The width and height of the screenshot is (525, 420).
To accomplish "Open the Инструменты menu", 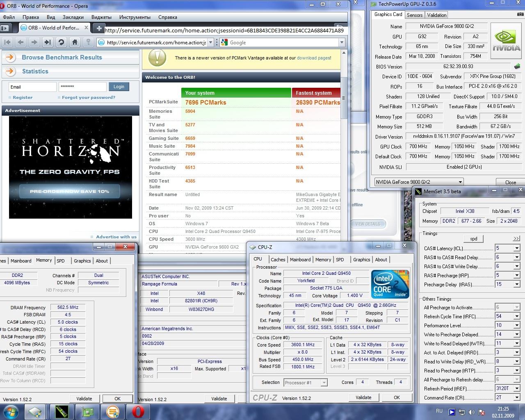I will (135, 17).
